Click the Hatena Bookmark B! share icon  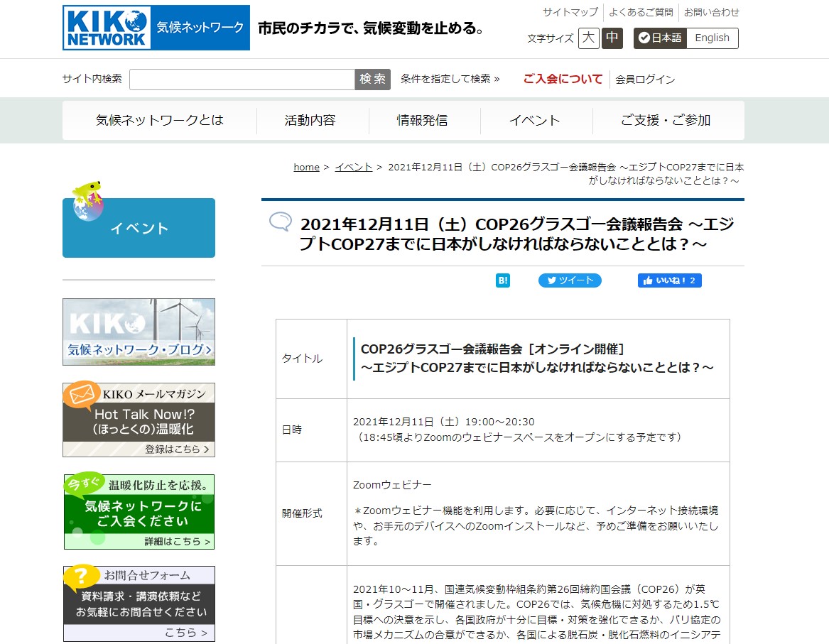click(502, 280)
